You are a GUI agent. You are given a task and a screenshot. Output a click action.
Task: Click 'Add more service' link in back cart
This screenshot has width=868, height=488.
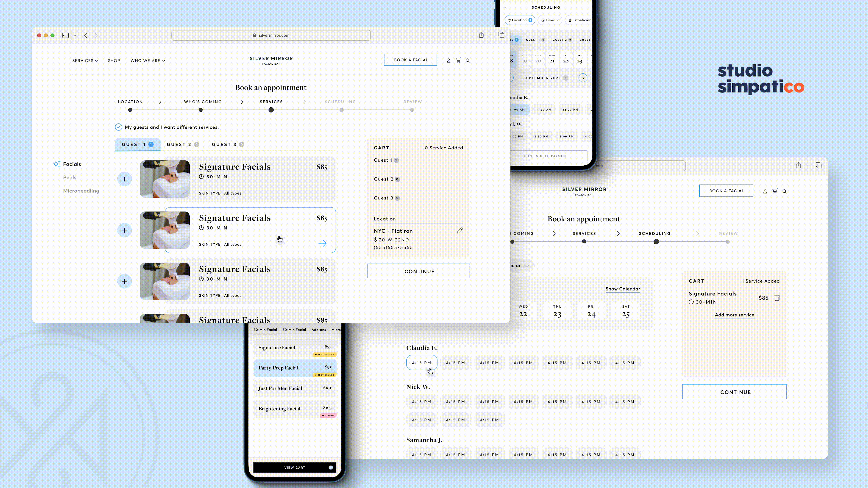click(734, 315)
